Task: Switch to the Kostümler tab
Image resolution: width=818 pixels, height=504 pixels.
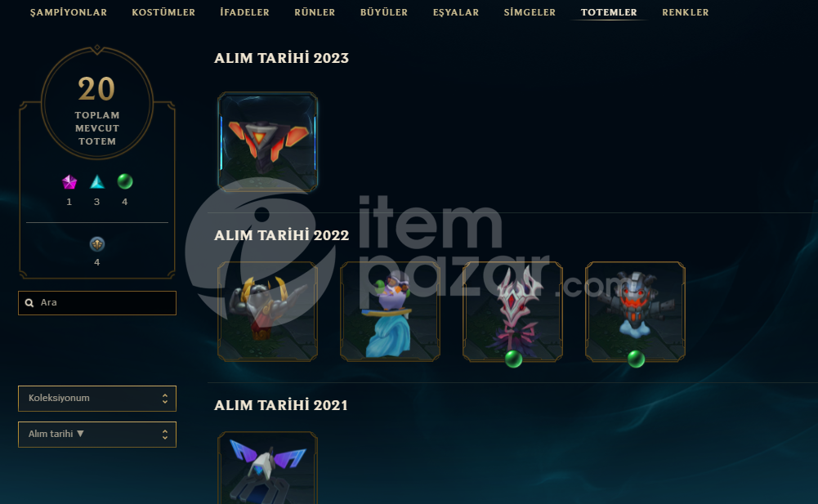Action: 163,12
